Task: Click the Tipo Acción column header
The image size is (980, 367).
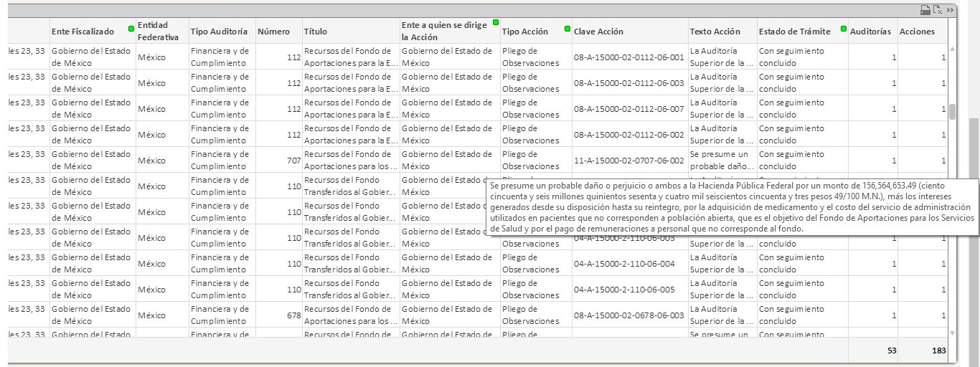Action: [525, 32]
